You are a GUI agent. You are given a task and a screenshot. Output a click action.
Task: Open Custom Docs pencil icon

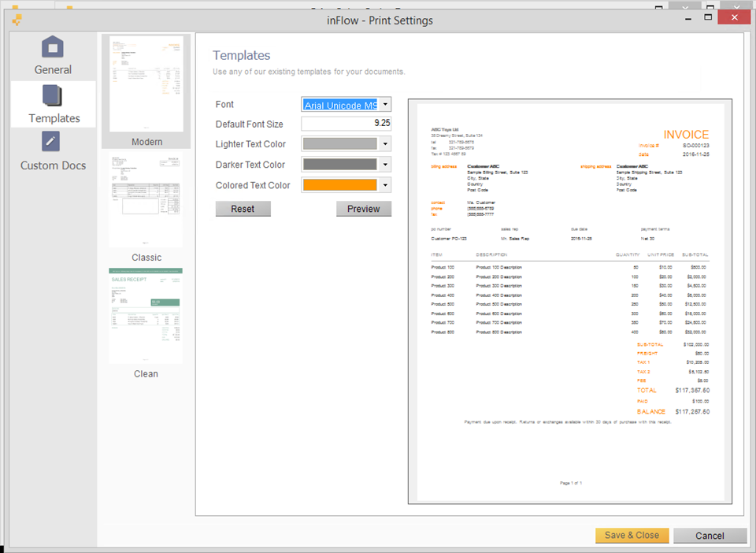click(x=50, y=141)
